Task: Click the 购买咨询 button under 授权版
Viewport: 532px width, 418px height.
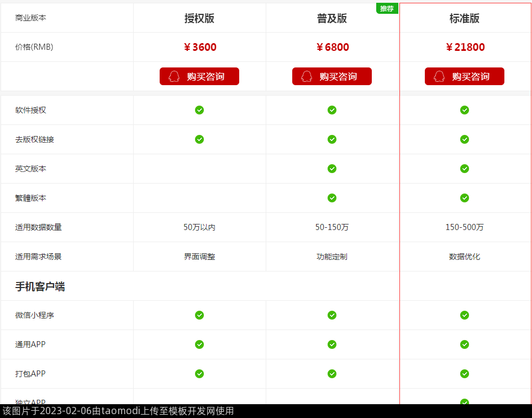Action: point(199,76)
